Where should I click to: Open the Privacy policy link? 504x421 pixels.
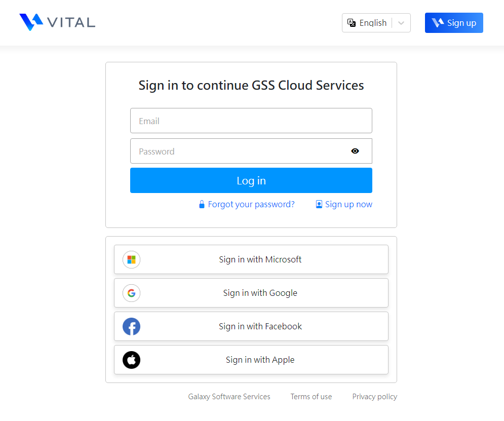374,397
